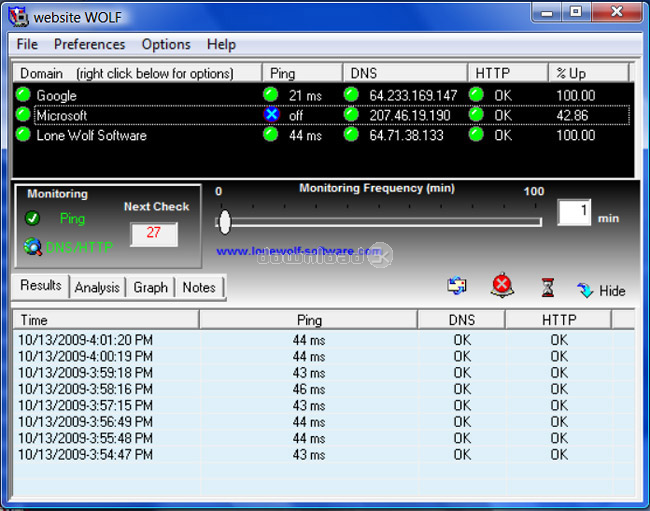Screen dimensions: 650x511
Task: Click the Ping column header in domain list
Action: (303, 73)
